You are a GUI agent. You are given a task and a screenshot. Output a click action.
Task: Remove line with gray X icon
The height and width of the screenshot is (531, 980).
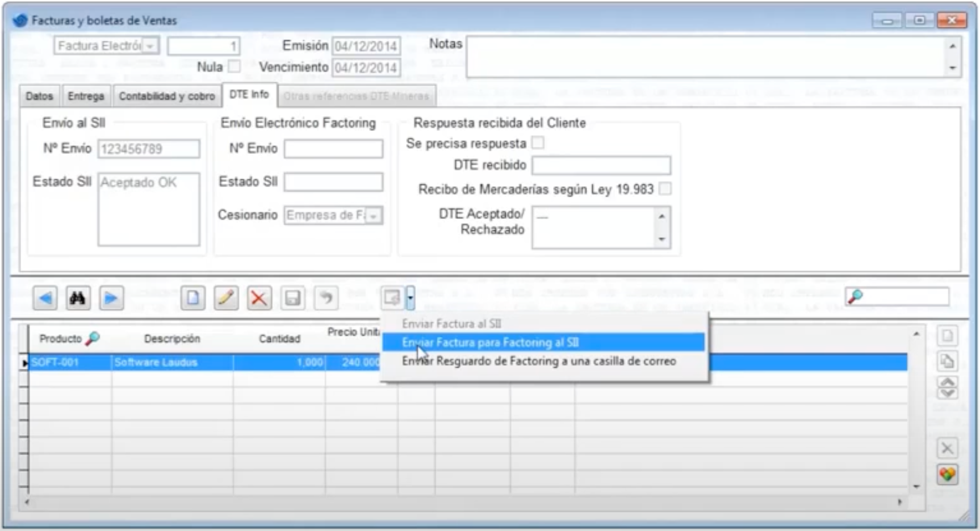(947, 449)
